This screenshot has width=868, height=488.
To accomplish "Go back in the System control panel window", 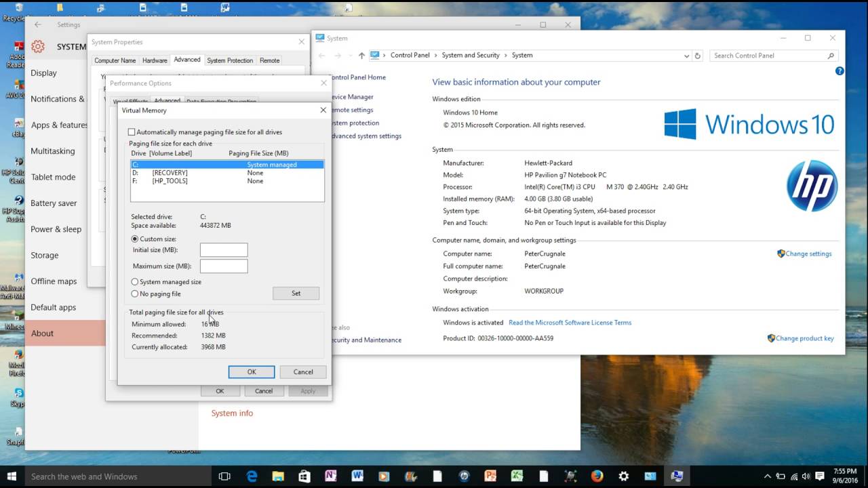I will point(323,56).
